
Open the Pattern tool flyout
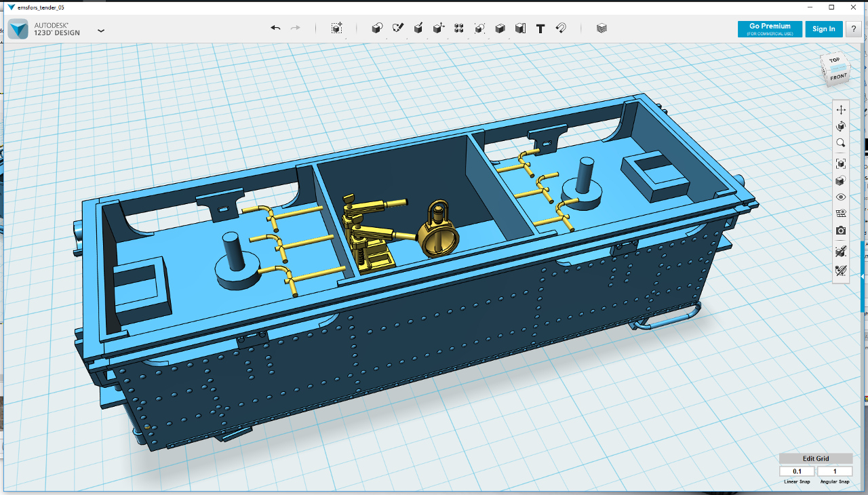click(x=459, y=28)
